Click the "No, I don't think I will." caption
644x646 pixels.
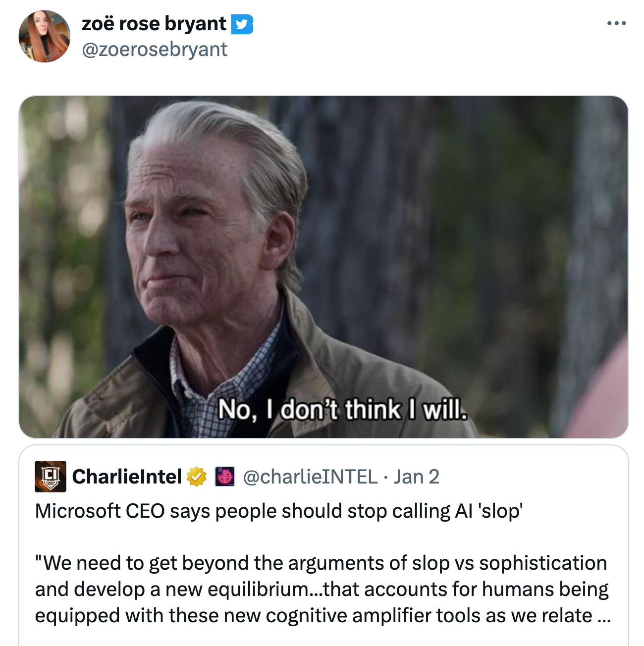(342, 410)
